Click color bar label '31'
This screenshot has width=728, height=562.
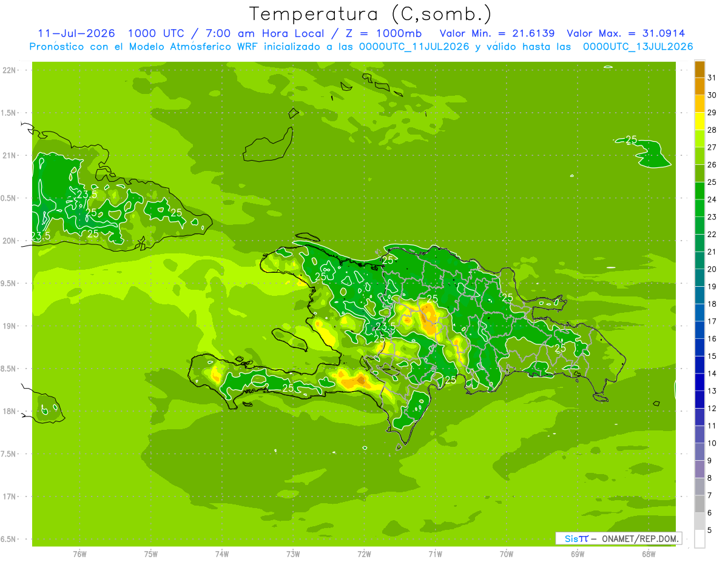coord(712,78)
